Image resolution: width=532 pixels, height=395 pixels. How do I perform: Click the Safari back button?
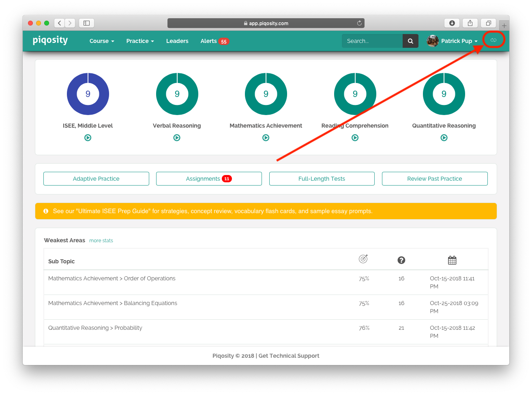pos(60,23)
